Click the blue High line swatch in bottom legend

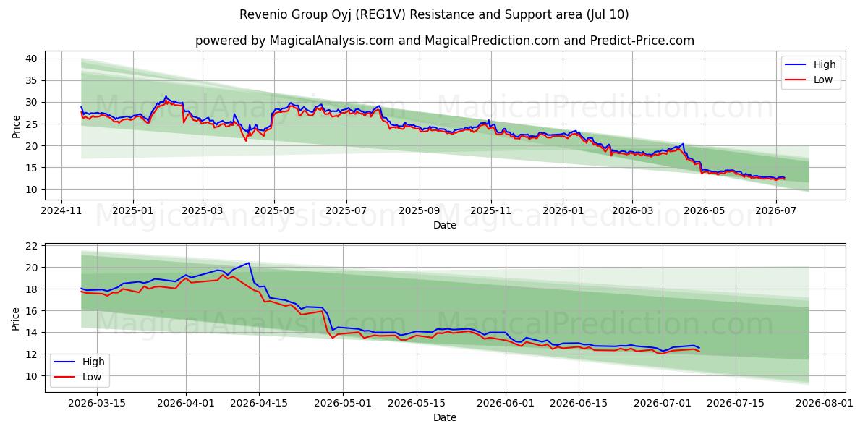(x=65, y=362)
